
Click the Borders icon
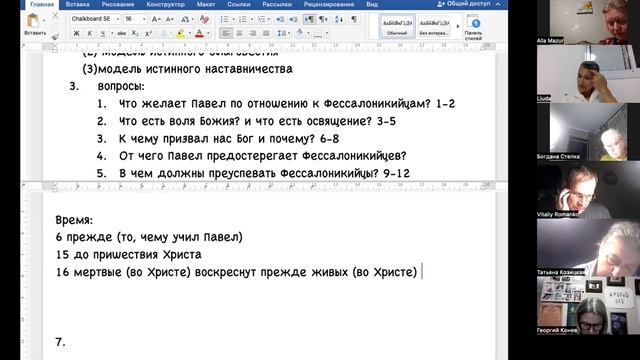point(318,33)
